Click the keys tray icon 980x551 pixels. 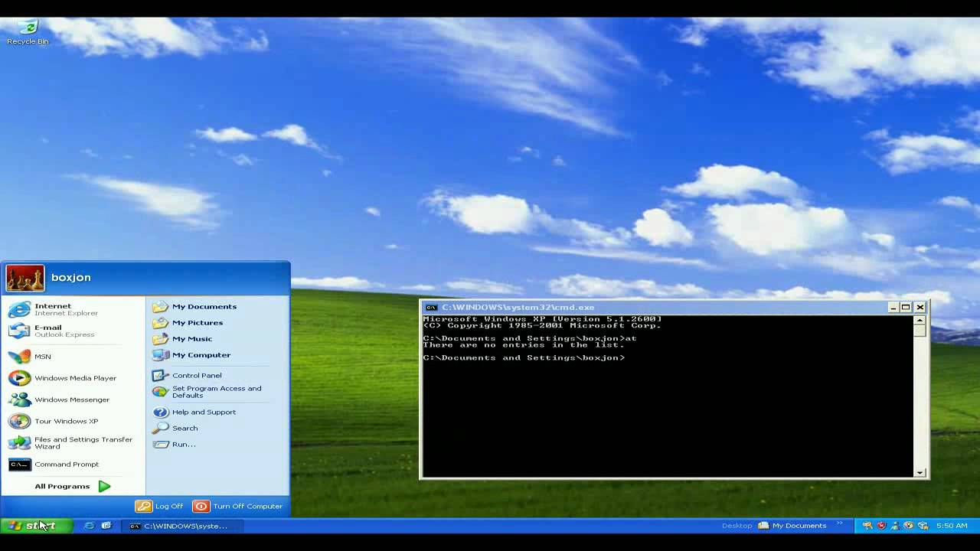click(x=867, y=526)
